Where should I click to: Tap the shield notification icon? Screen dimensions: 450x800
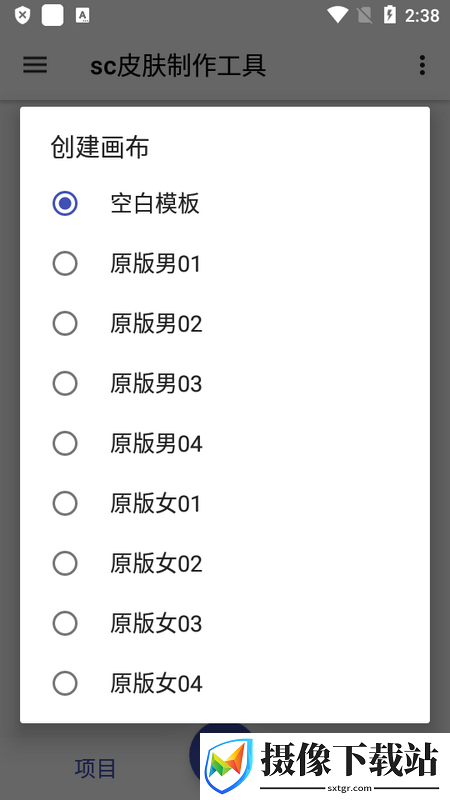point(22,15)
